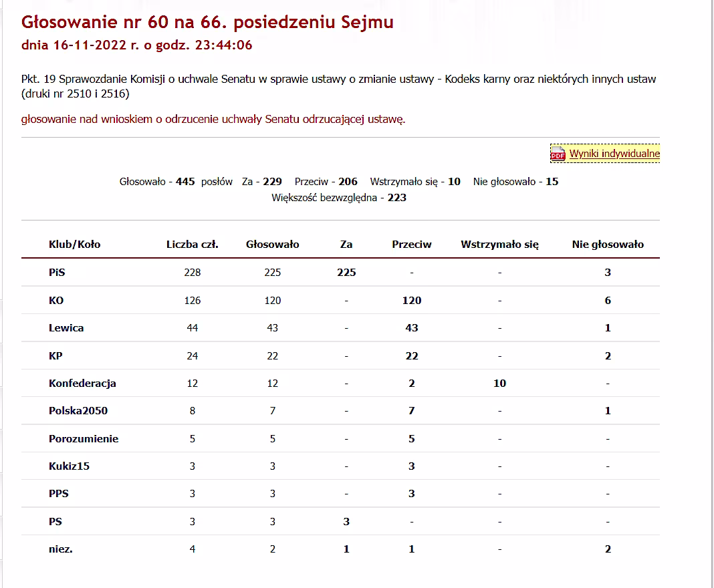Click the Polska2050 club name
The height and width of the screenshot is (588, 714).
coord(78,411)
